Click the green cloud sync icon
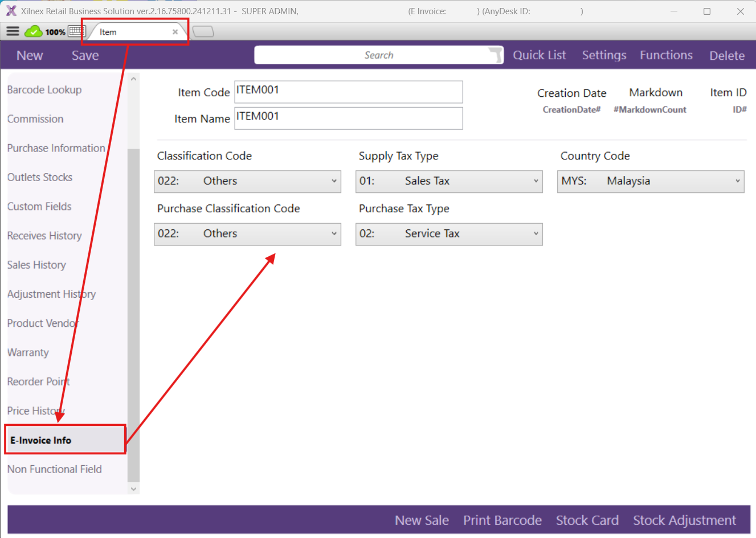The image size is (756, 538). pos(33,31)
